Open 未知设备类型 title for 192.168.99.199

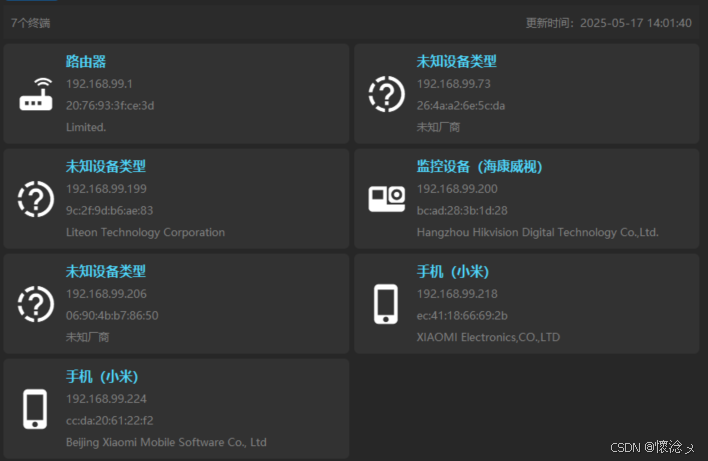106,166
